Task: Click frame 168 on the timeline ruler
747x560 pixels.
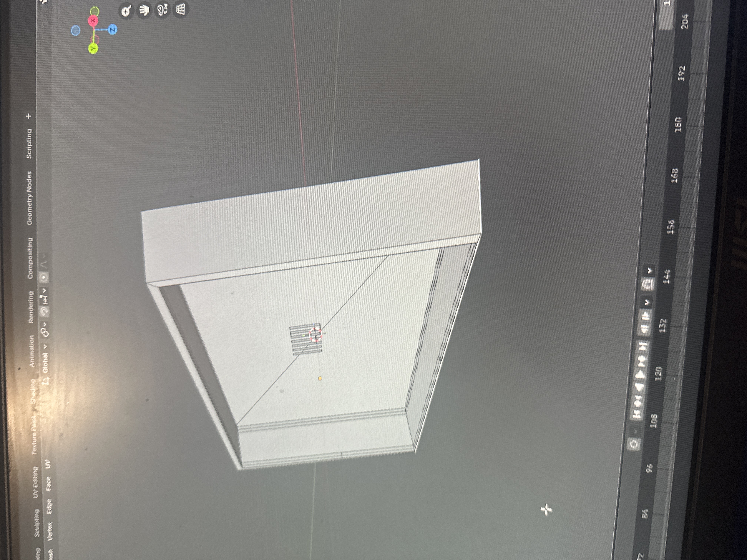Action: [674, 176]
